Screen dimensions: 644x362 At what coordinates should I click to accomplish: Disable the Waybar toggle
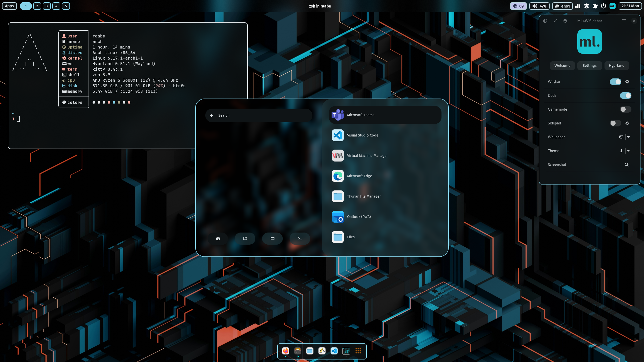(x=615, y=82)
